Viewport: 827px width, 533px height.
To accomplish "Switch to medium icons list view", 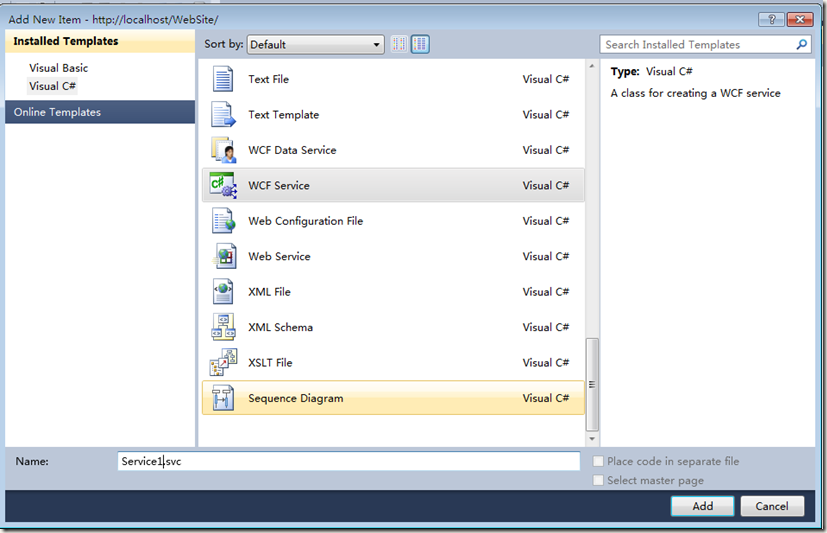I will click(420, 44).
